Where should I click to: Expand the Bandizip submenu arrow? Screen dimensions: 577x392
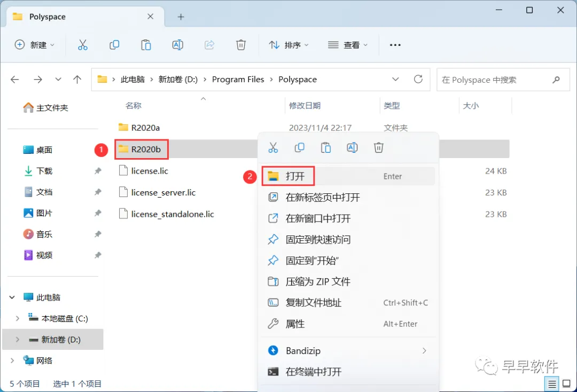coord(424,351)
